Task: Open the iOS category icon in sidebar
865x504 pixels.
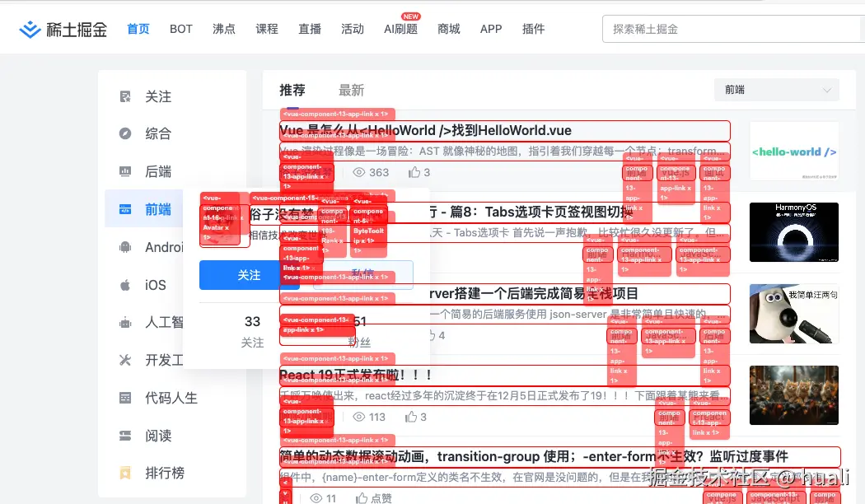Action: (126, 284)
